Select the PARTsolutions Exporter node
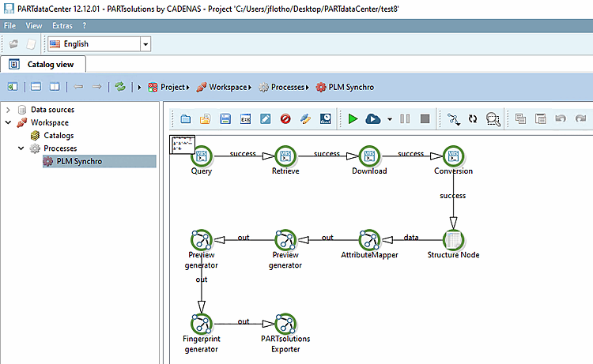This screenshot has width=593, height=364. pos(285,324)
